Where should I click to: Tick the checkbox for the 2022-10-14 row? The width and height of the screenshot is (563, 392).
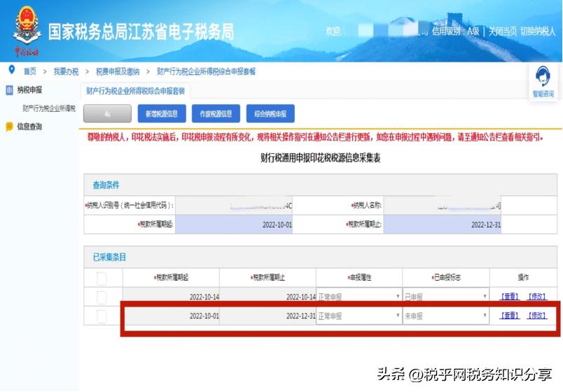coord(102,297)
